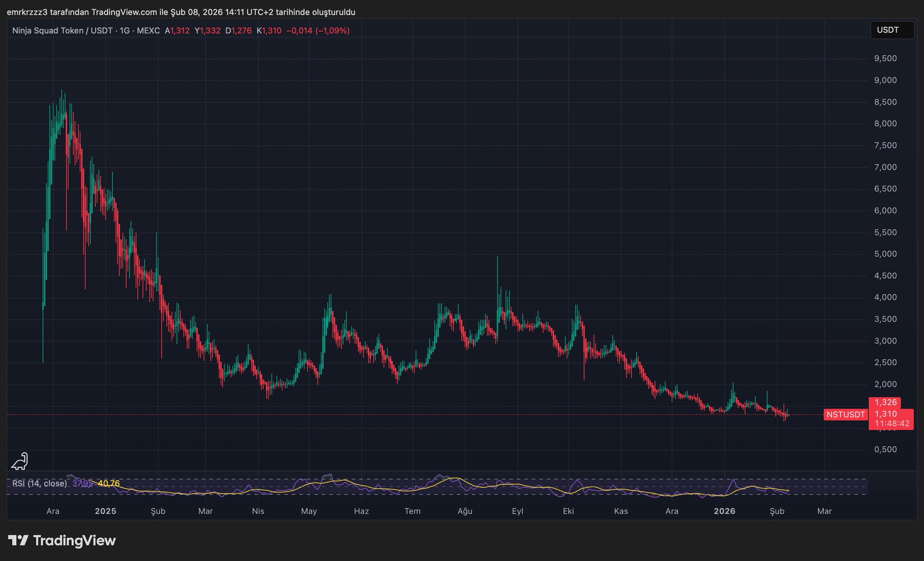Select the 1G timeframe label
This screenshot has width=924, height=561.
[x=125, y=31]
